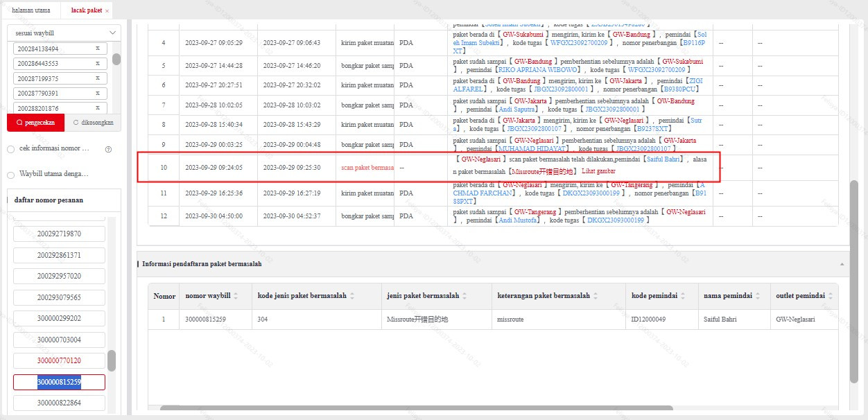Screen dimensions: 868x420
Task: Click waybill list scrollbar in search box
Action: (x=116, y=60)
